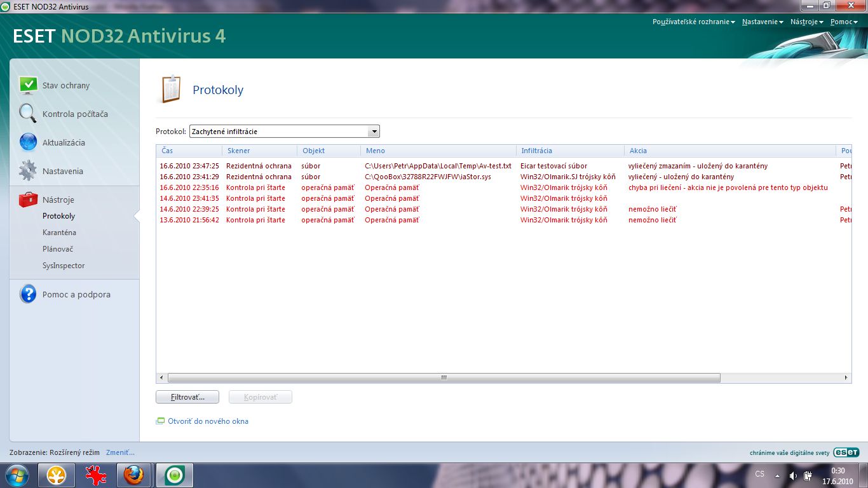Viewport: 868px width, 488px height.
Task: Click the Firefox icon in taskbar
Action: (133, 475)
